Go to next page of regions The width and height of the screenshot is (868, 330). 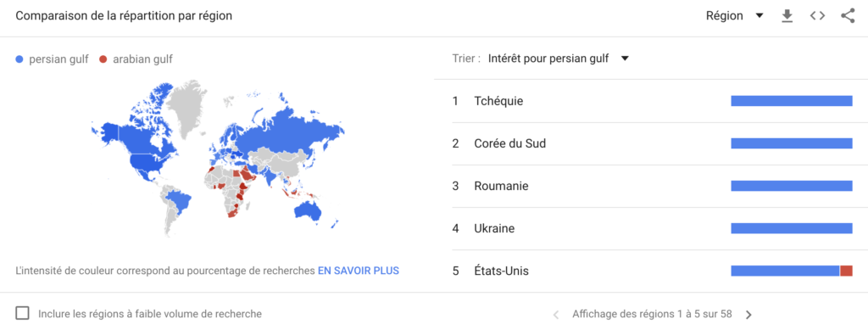coord(749,315)
